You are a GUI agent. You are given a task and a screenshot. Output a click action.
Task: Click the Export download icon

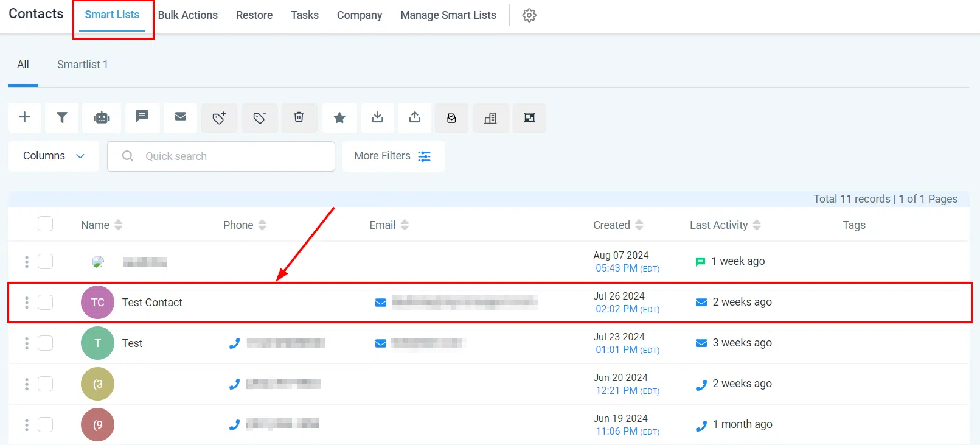coord(378,117)
